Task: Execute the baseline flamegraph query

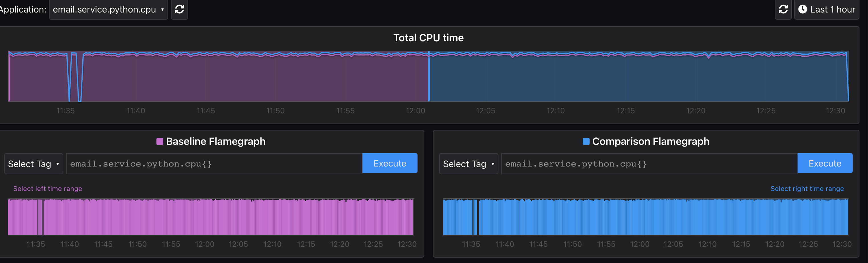Action: pos(390,163)
